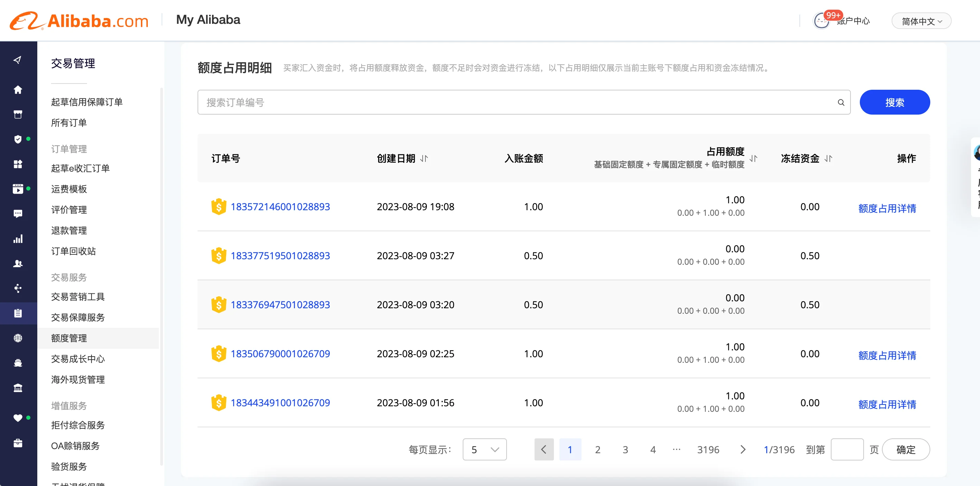Click the paper plane icon at sidebar top
This screenshot has height=486, width=980.
tap(18, 60)
